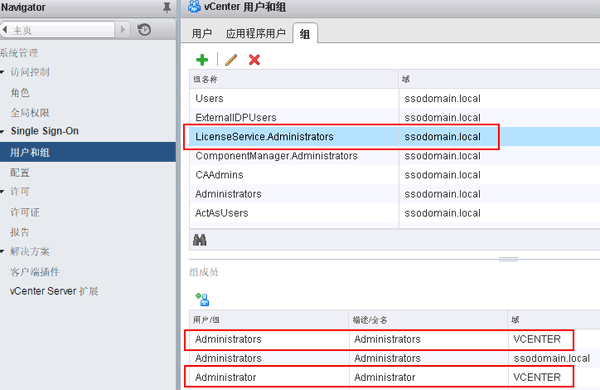The image size is (600, 390).
Task: Collapse the 解决方案 section
Action: point(2,251)
